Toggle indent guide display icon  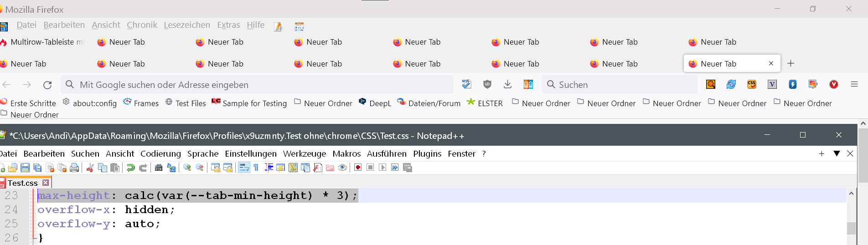pyautogui.click(x=269, y=168)
